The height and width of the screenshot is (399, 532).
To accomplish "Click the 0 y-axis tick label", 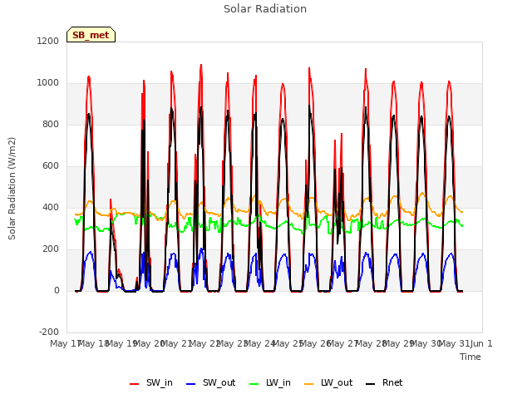I will coord(57,290).
